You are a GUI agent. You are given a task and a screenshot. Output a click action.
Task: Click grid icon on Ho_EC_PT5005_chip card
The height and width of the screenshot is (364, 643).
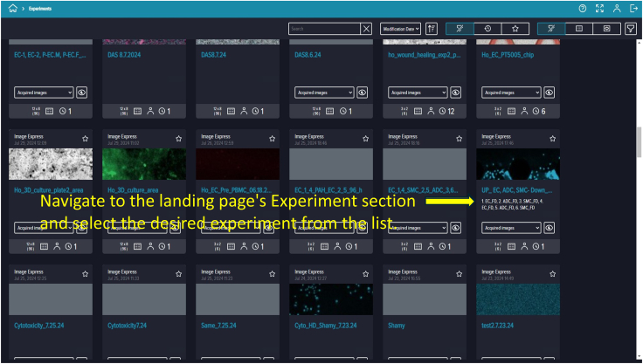click(x=511, y=111)
